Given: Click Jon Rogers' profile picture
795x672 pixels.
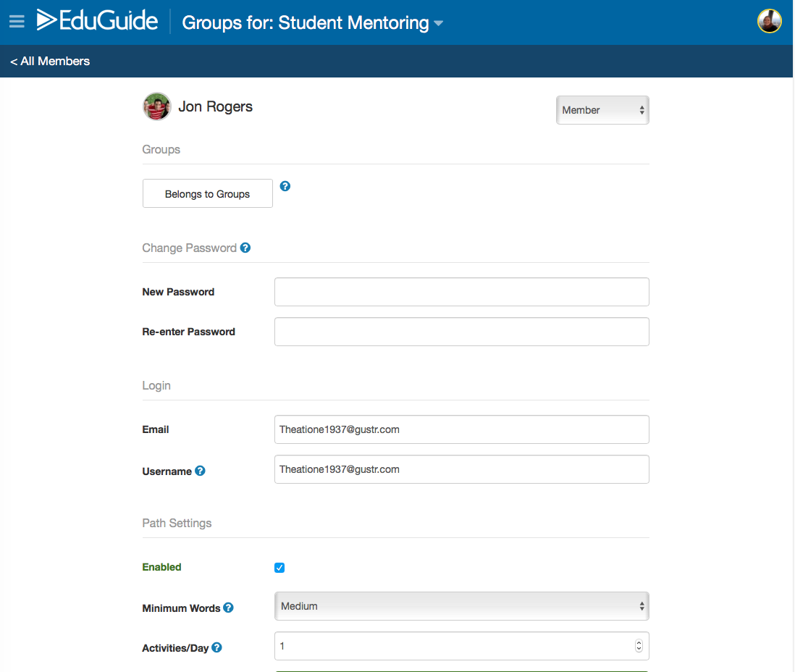Looking at the screenshot, I should (156, 106).
